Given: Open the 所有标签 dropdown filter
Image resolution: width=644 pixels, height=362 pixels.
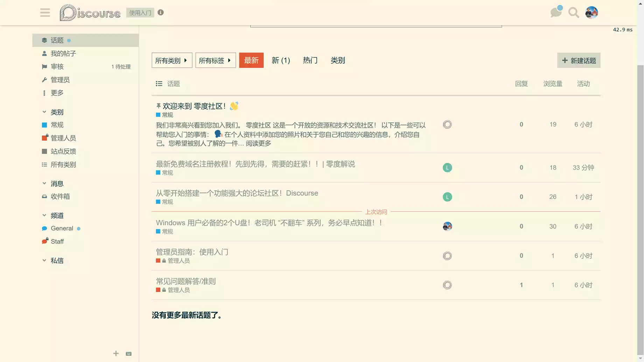Looking at the screenshot, I should click(215, 61).
